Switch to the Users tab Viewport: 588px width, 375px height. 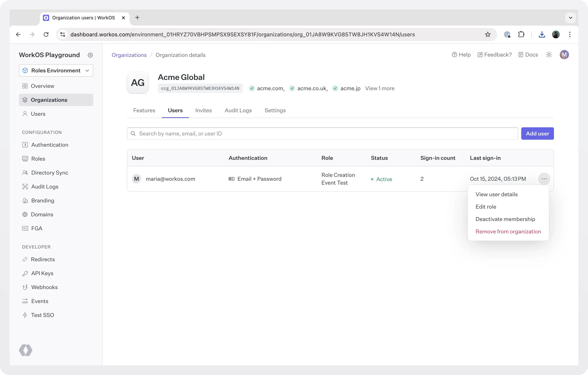pos(175,110)
